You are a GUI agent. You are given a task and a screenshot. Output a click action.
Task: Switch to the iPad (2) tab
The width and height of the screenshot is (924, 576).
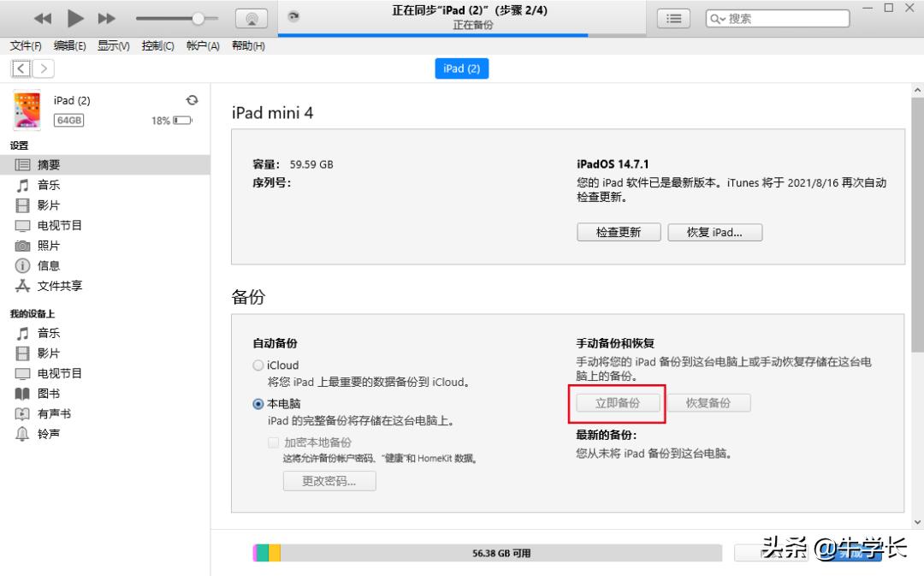coord(461,68)
